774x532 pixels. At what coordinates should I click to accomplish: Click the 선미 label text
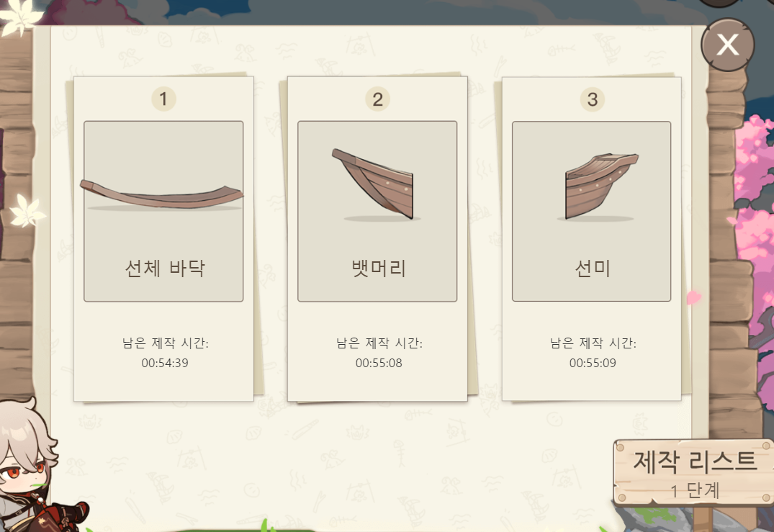click(593, 269)
